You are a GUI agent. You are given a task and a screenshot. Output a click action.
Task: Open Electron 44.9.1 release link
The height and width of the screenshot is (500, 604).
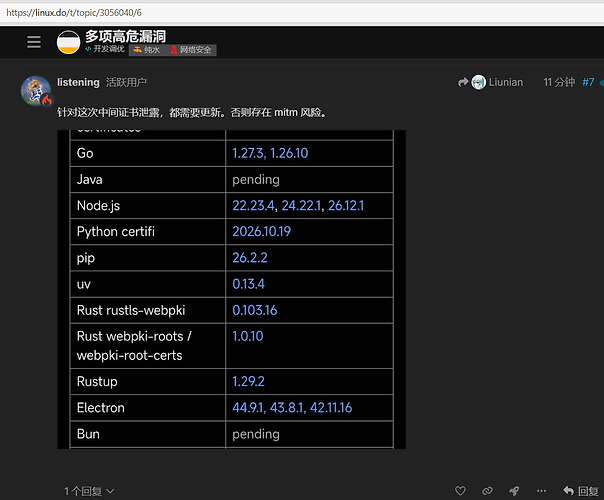coord(248,408)
